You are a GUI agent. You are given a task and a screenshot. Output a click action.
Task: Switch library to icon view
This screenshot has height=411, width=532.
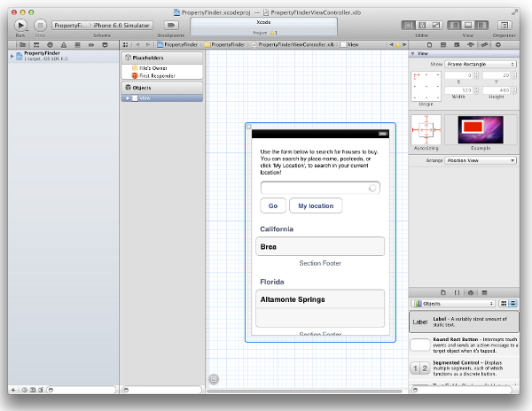pos(504,304)
